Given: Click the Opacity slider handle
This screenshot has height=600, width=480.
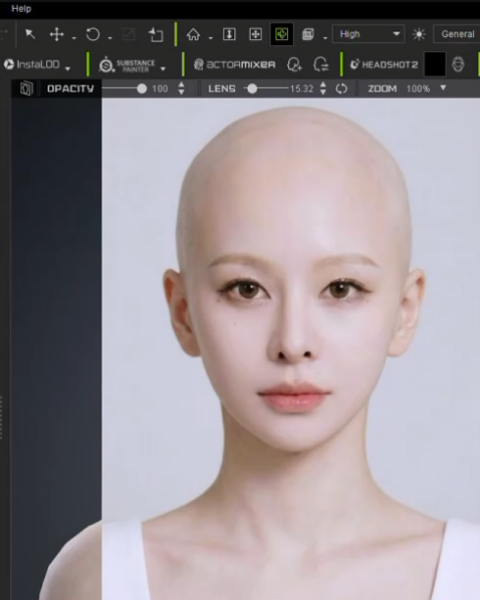Looking at the screenshot, I should [142, 89].
